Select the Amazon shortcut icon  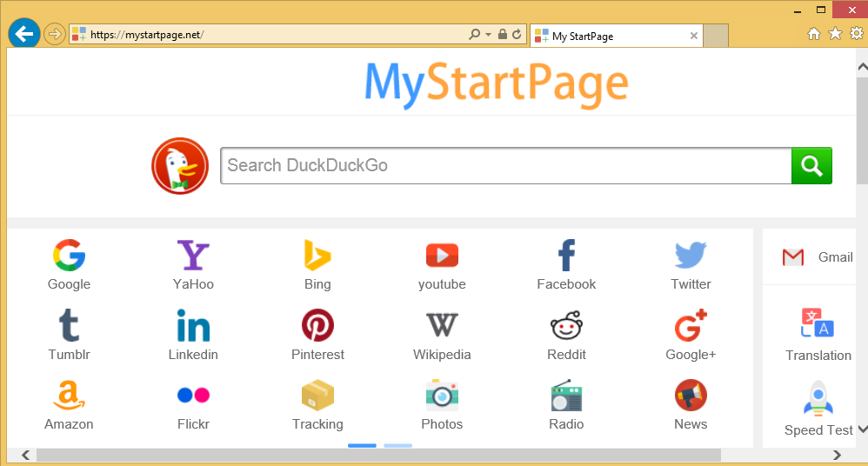[x=69, y=396]
